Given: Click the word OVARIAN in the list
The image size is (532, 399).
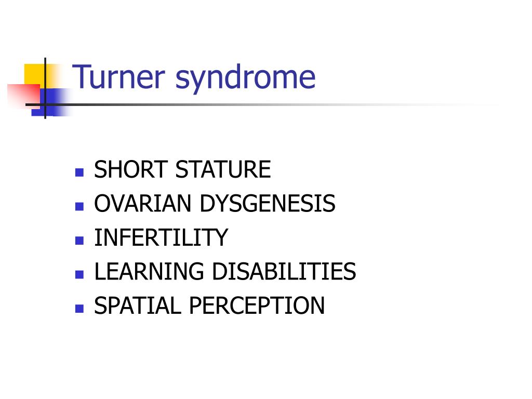Looking at the screenshot, I should point(143,203).
